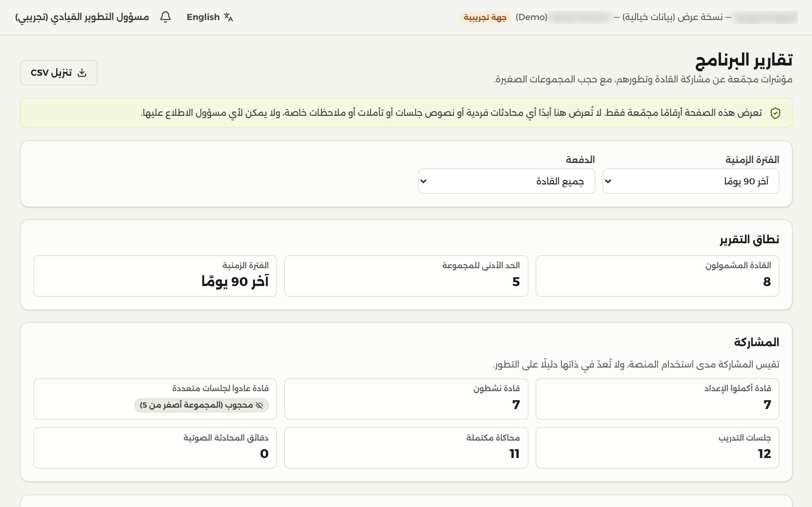This screenshot has width=812, height=507.
Task: Click the محاكاة مكتملة card showing 11
Action: pos(406,448)
